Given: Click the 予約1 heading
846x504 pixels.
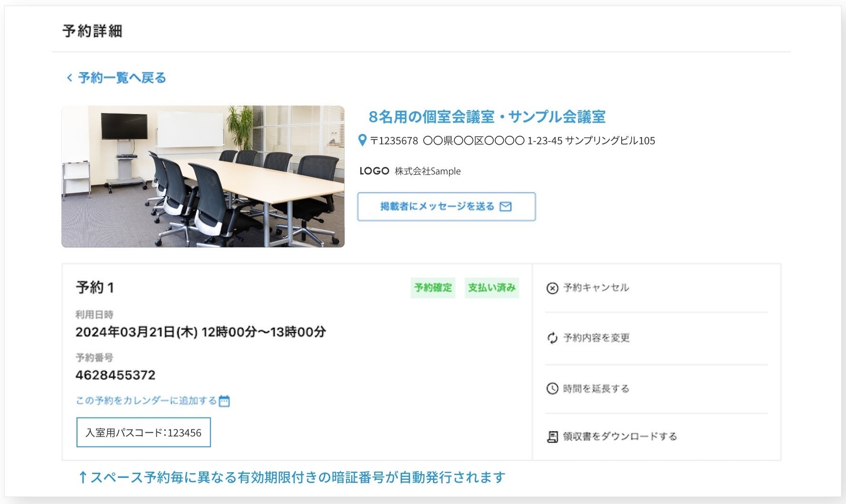Looking at the screenshot, I should click(x=95, y=287).
